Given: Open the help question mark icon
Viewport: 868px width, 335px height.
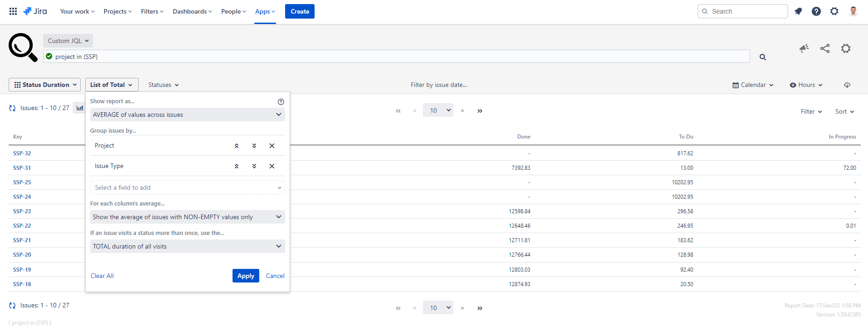Looking at the screenshot, I should pyautogui.click(x=816, y=11).
